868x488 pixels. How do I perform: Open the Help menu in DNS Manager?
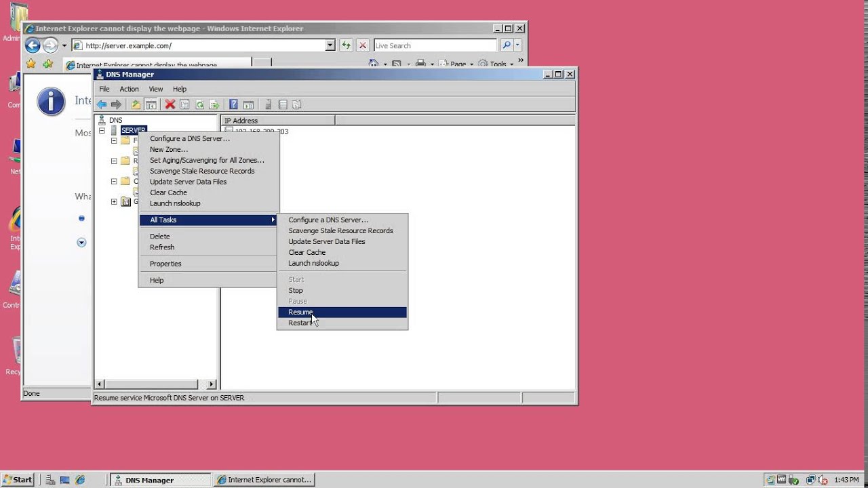tap(179, 89)
